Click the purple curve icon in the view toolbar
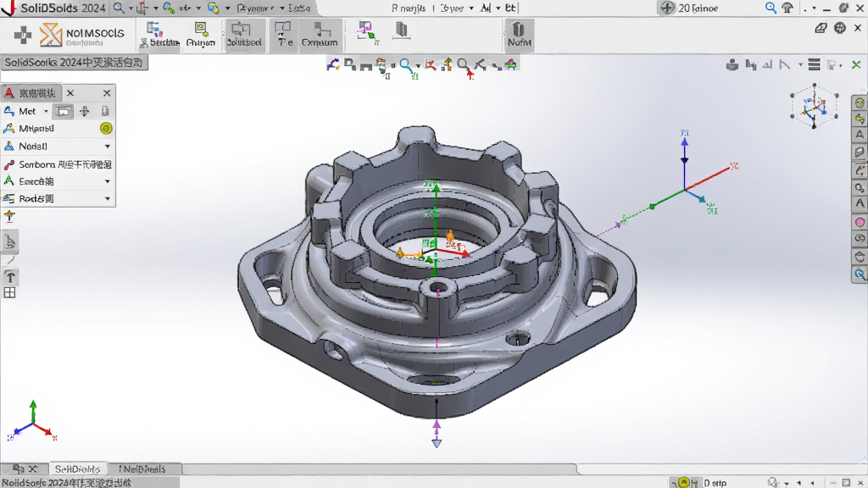The width and height of the screenshot is (868, 488). click(x=332, y=64)
